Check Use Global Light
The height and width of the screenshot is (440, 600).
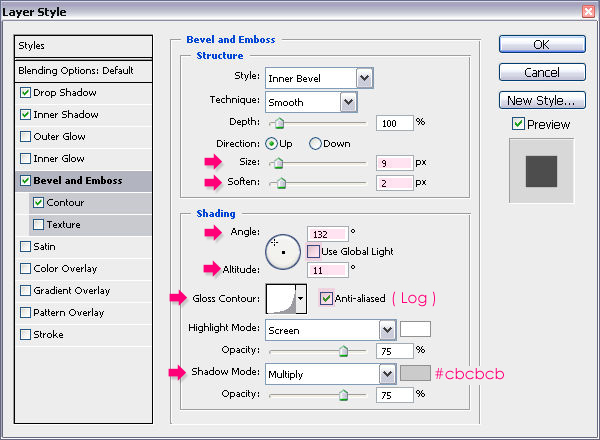[x=314, y=251]
